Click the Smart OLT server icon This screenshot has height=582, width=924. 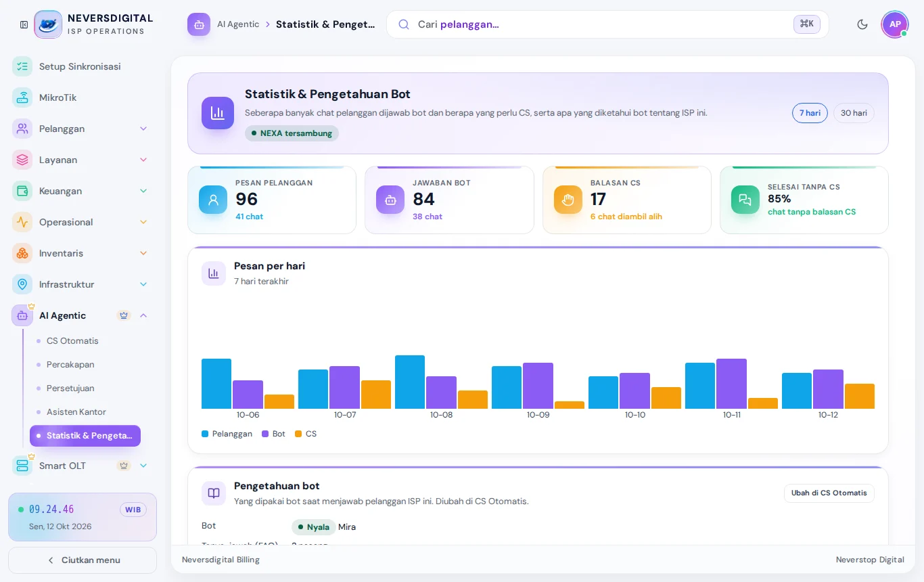tap(22, 466)
